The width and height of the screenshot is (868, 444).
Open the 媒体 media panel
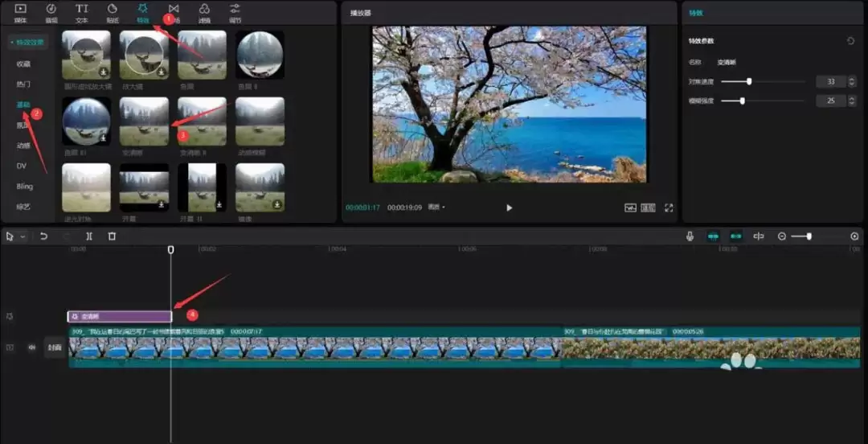point(20,11)
